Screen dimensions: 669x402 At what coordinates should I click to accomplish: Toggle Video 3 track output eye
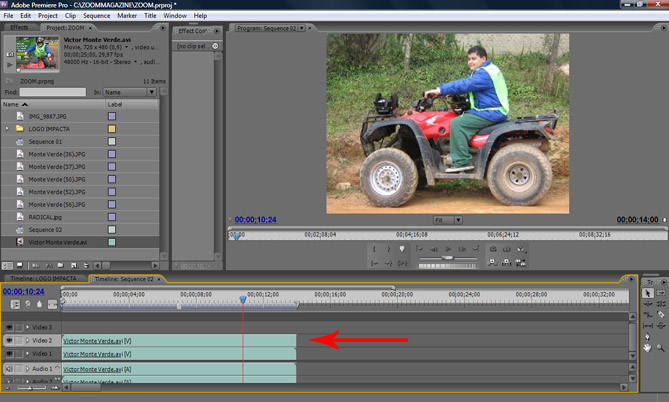[10, 327]
